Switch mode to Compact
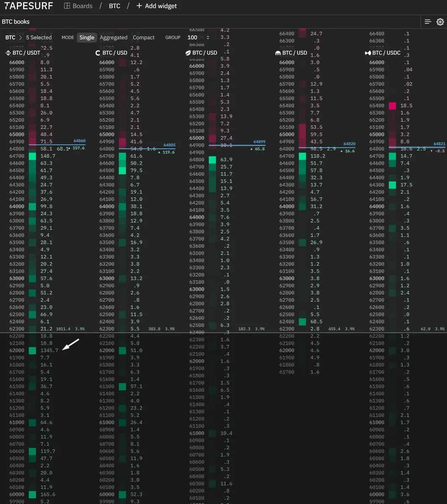The width and height of the screenshot is (447, 504). 144,37
